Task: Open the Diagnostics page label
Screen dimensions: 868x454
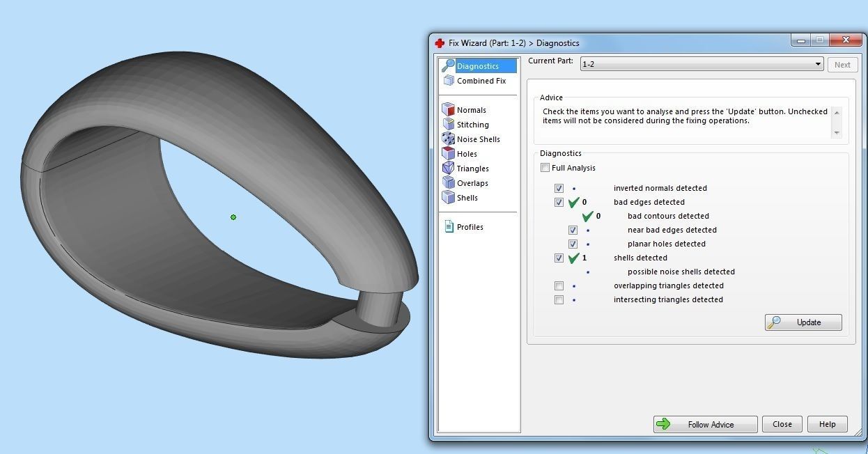Action: (478, 66)
